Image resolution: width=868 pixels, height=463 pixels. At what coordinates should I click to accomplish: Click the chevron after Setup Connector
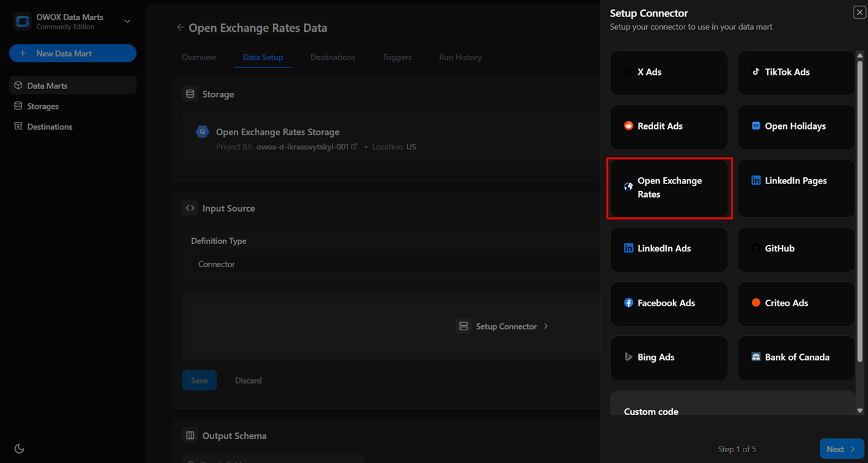coord(546,326)
